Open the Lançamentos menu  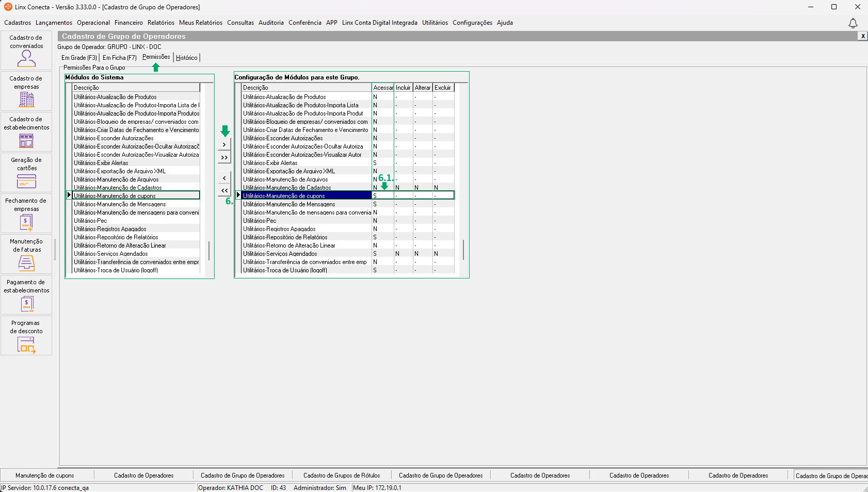pos(54,23)
